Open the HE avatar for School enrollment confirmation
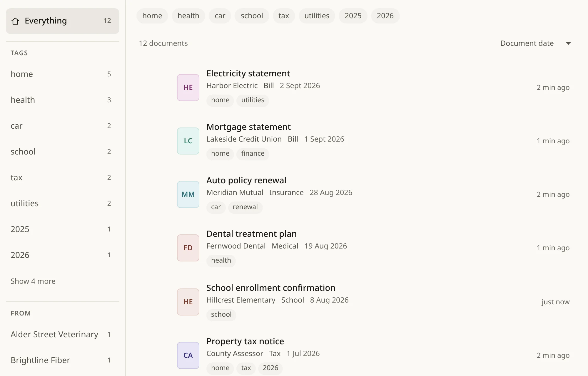588x376 pixels. coord(188,302)
